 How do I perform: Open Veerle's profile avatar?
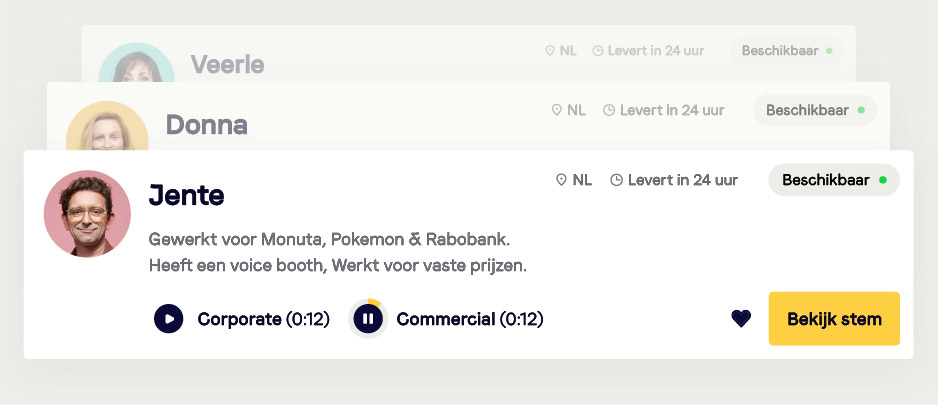pyautogui.click(x=136, y=65)
